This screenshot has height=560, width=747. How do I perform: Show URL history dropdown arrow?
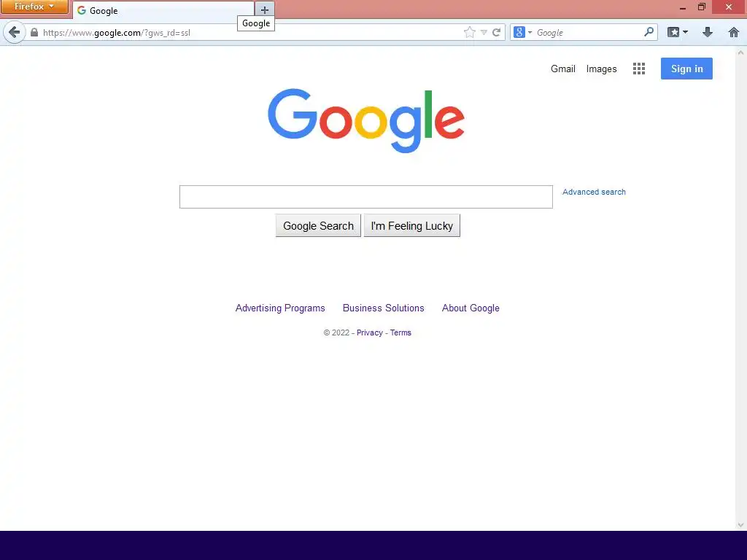[x=484, y=32]
